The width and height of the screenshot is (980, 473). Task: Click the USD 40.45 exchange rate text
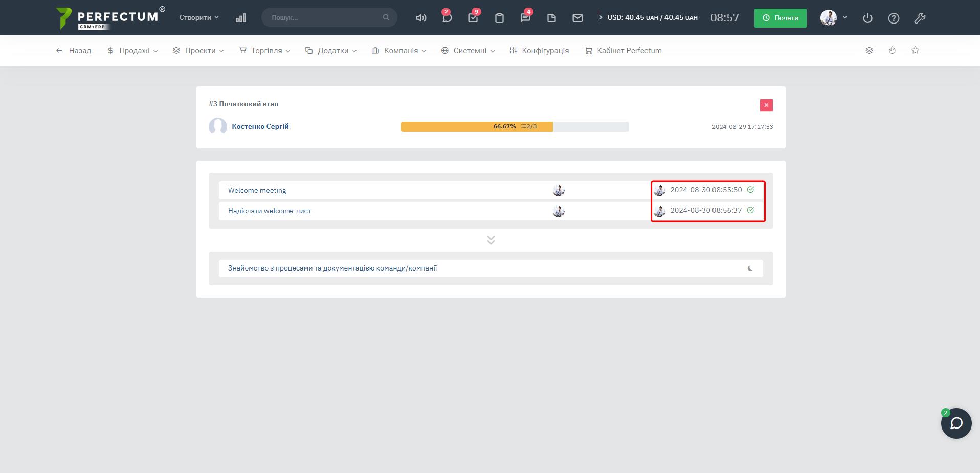tap(652, 17)
